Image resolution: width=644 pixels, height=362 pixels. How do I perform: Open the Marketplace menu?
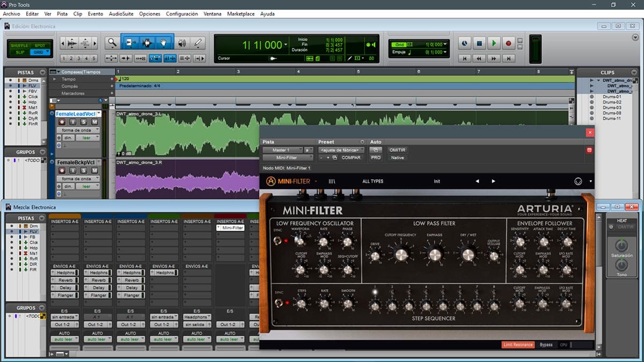[241, 14]
